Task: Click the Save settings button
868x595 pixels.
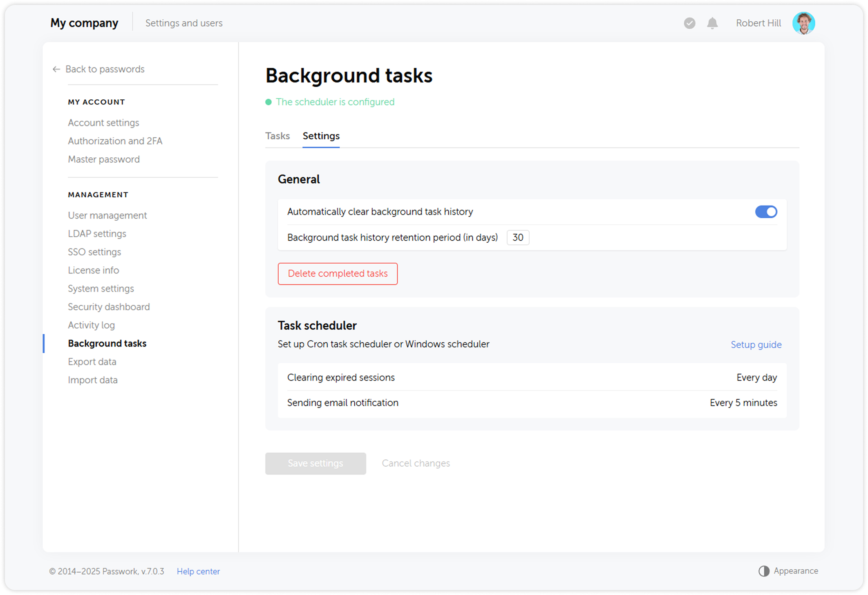Action: pos(315,463)
